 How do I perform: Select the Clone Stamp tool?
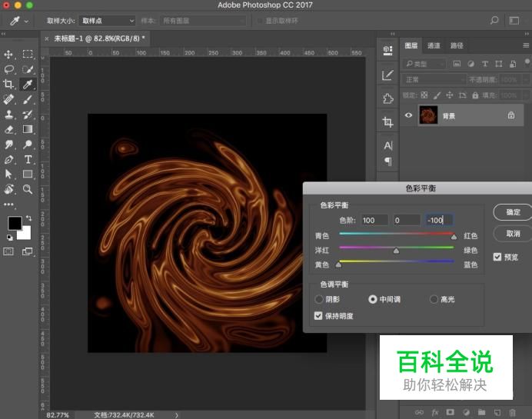tap(8, 115)
